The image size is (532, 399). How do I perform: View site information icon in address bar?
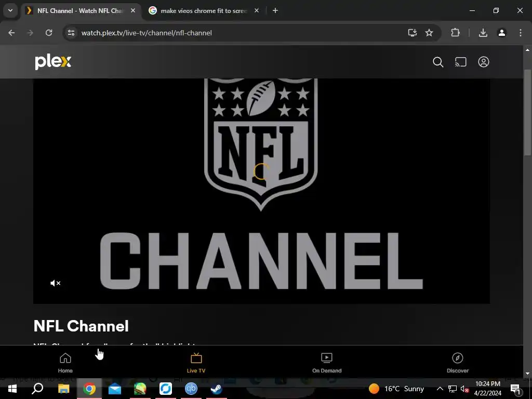[x=71, y=33]
